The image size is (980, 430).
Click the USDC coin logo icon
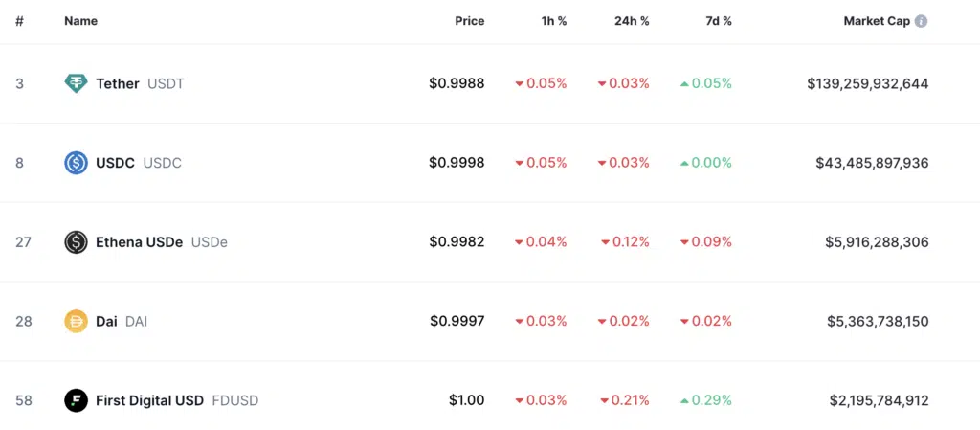(76, 163)
